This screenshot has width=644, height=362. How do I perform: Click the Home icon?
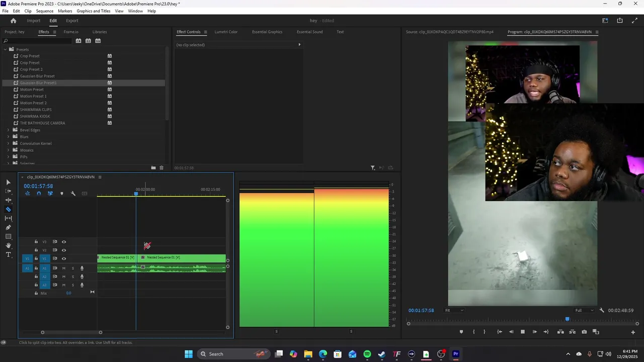(x=14, y=21)
